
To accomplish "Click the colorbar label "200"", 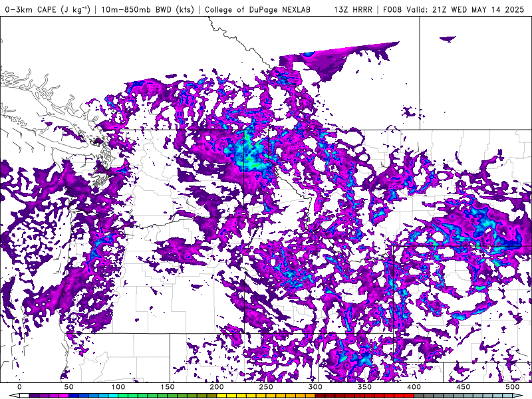I will (x=217, y=387).
